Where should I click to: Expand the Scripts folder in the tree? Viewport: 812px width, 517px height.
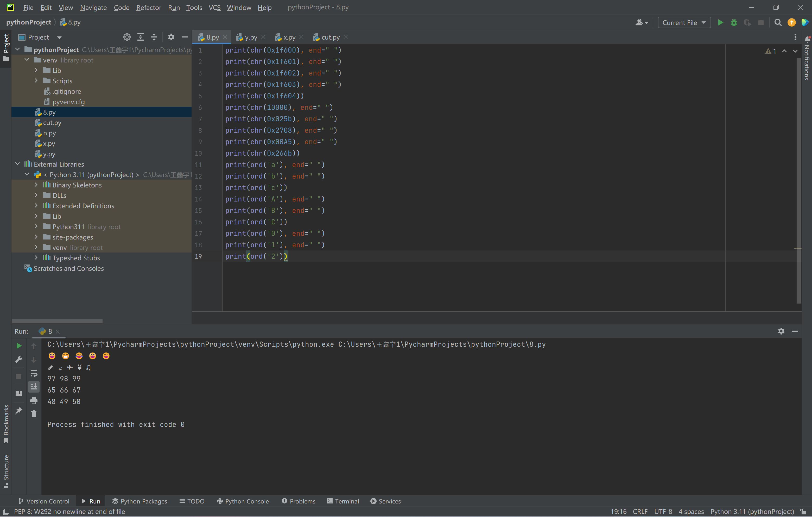pyautogui.click(x=36, y=81)
